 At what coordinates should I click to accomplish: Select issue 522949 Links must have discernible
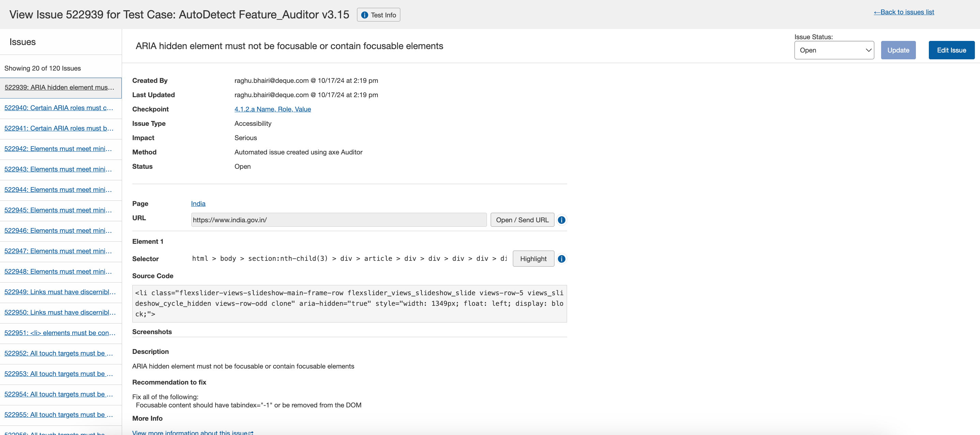60,292
